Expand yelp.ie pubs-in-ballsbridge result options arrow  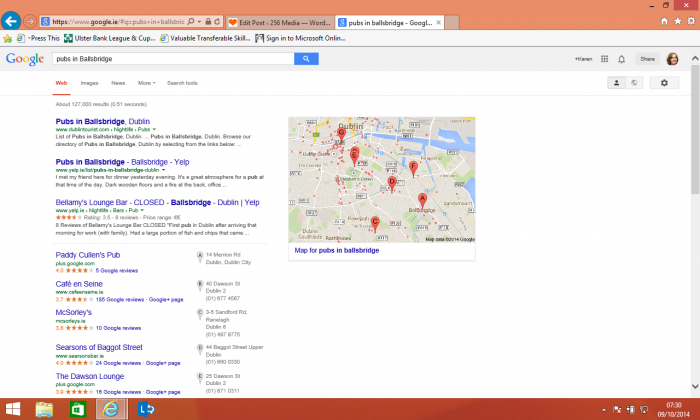pyautogui.click(x=163, y=170)
